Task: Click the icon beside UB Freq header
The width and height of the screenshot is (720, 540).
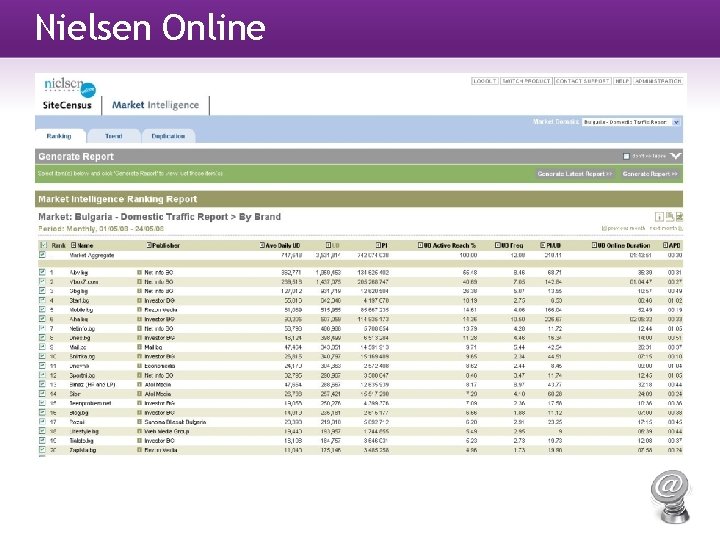Action: (x=497, y=245)
